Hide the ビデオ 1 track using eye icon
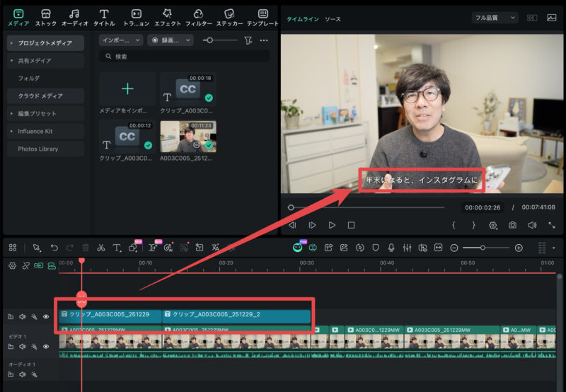Viewport: 566px width, 392px height. [x=46, y=346]
